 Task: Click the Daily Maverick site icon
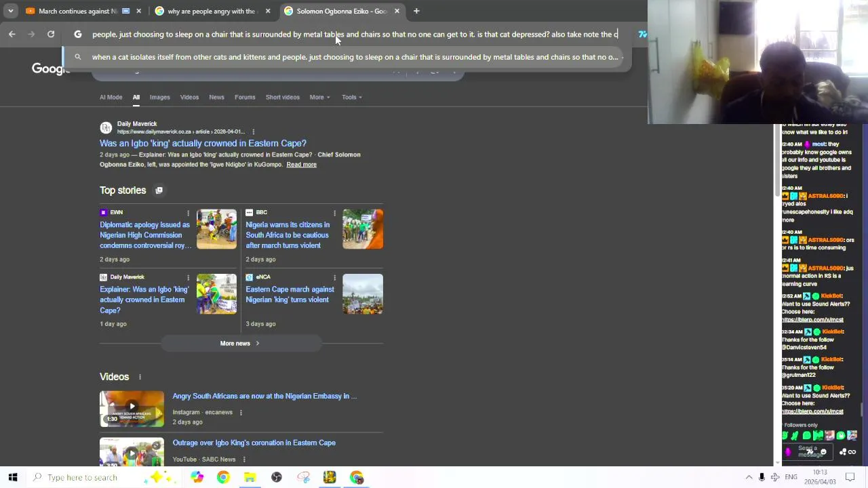point(106,127)
